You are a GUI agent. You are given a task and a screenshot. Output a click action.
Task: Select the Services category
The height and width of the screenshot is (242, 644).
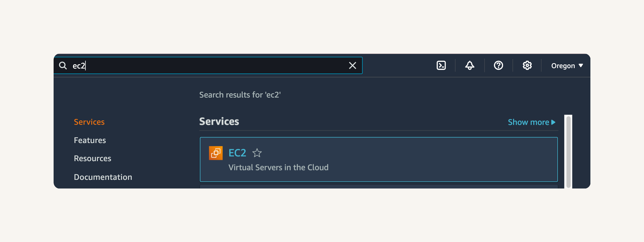click(89, 122)
